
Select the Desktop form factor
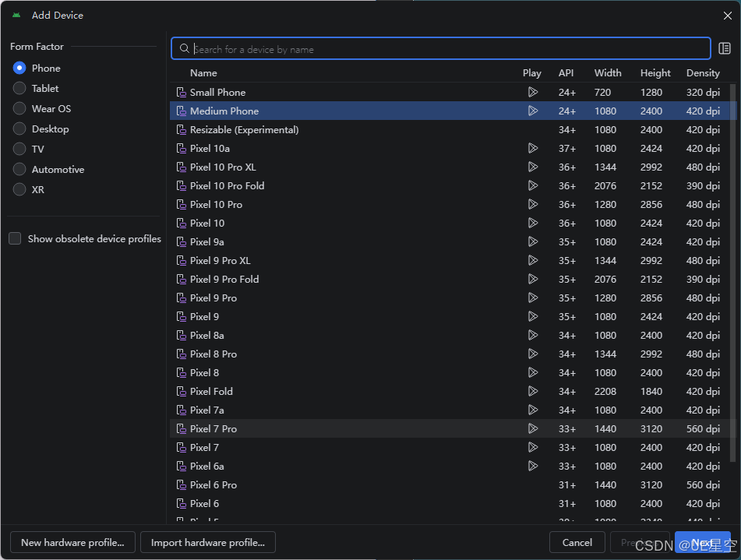click(19, 129)
